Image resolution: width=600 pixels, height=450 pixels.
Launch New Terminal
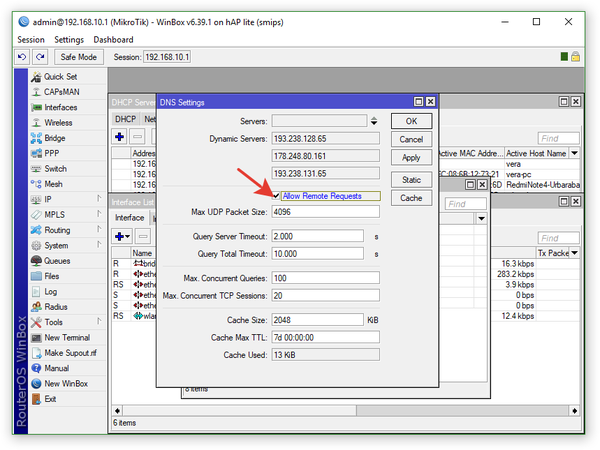click(68, 338)
